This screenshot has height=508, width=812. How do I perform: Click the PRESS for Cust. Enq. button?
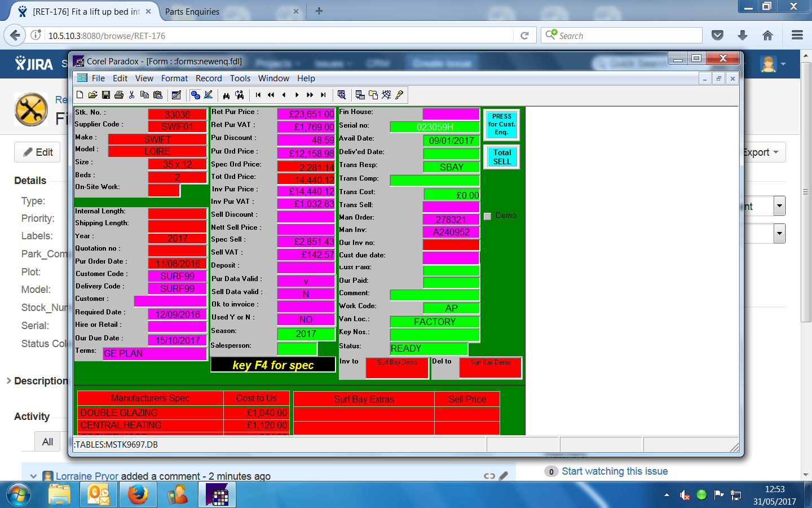(502, 124)
